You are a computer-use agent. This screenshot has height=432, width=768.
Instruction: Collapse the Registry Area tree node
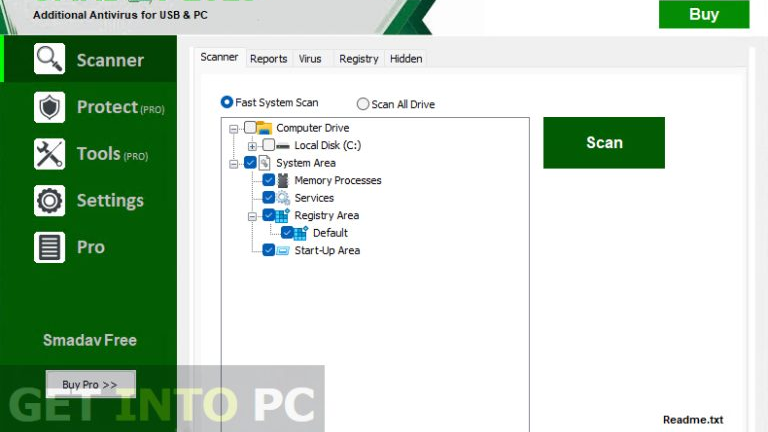[252, 216]
